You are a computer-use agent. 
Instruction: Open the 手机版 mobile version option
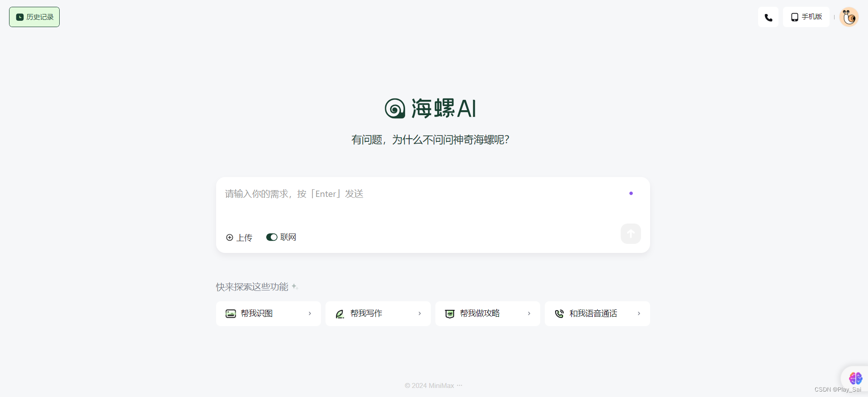[x=807, y=17]
